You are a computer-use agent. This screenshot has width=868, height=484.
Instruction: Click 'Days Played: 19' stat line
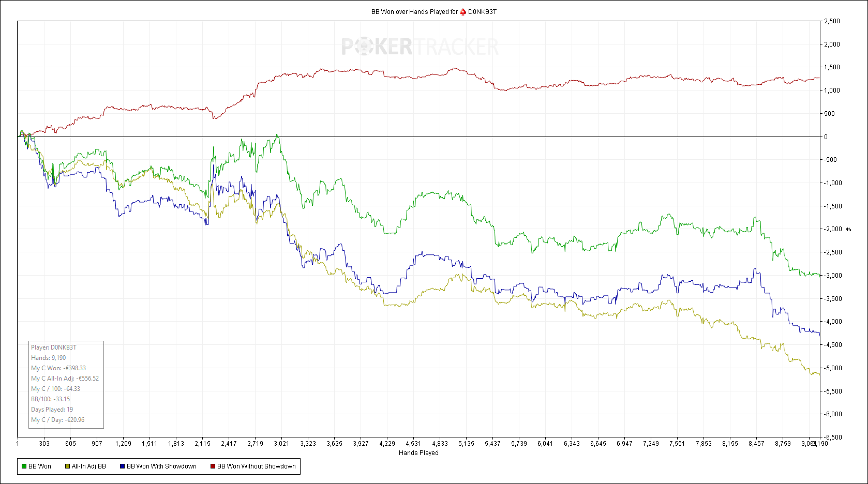52,410
